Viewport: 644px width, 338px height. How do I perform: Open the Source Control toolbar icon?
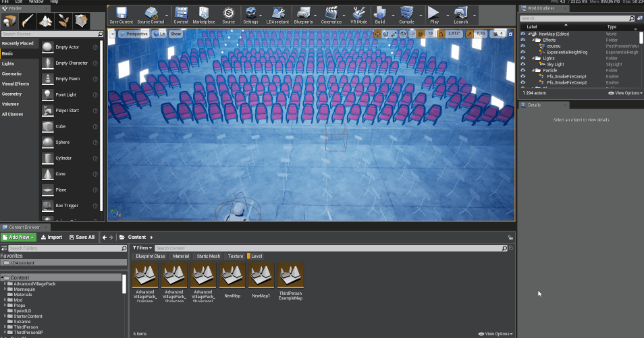pos(151,16)
